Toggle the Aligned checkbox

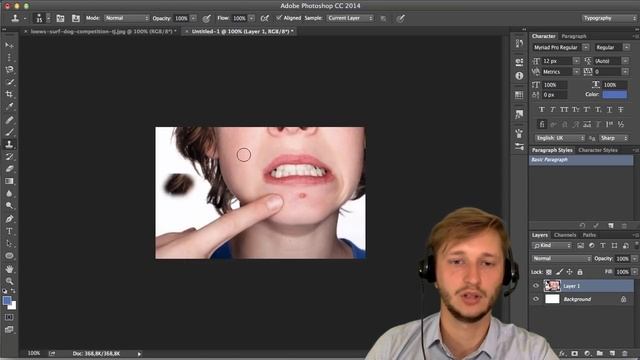(x=279, y=18)
